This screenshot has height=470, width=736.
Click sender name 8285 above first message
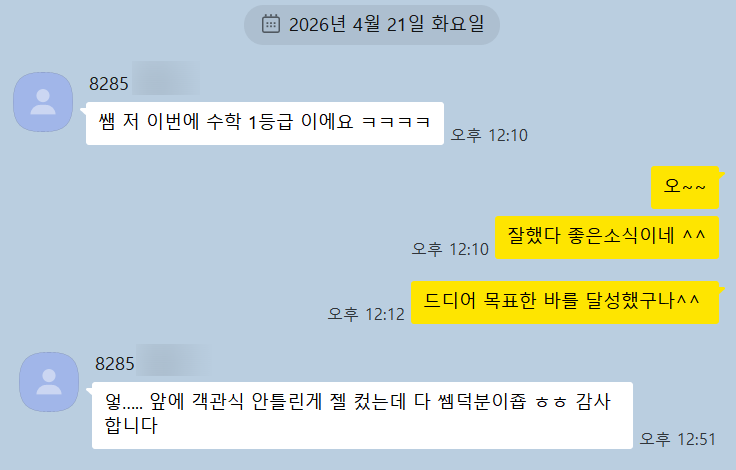[109, 84]
